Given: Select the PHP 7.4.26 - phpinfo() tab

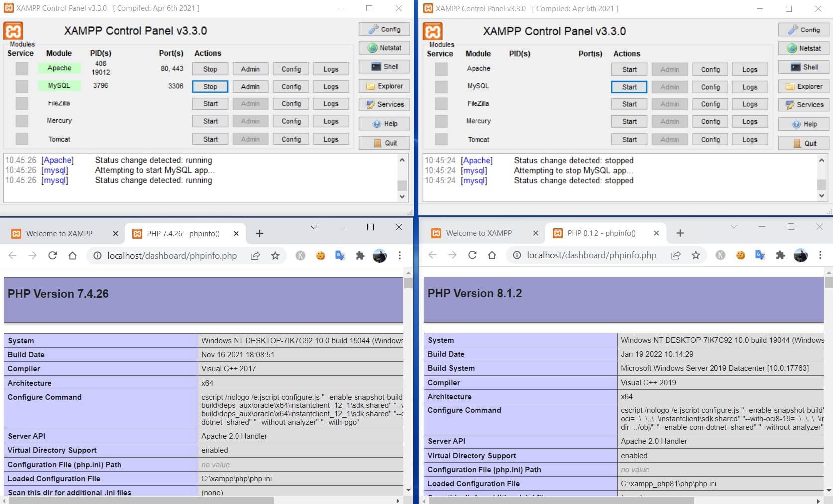Looking at the screenshot, I should pyautogui.click(x=183, y=233).
